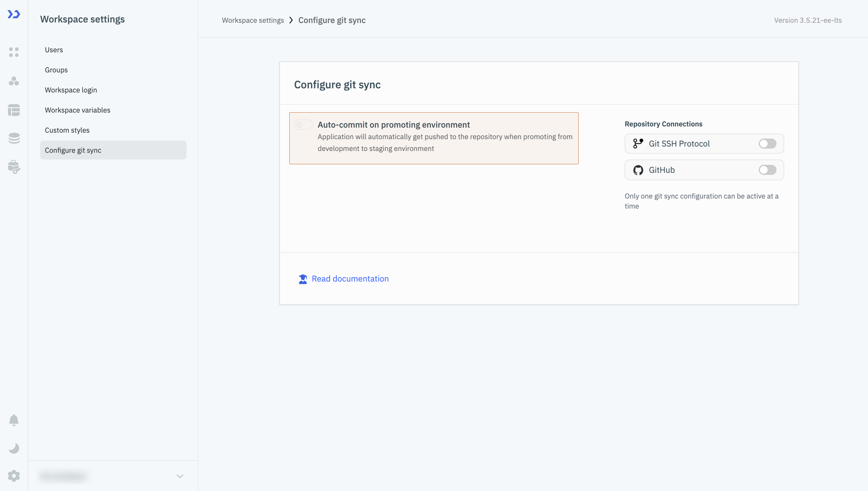868x491 pixels.
Task: Open the Groups settings page
Action: pos(56,70)
